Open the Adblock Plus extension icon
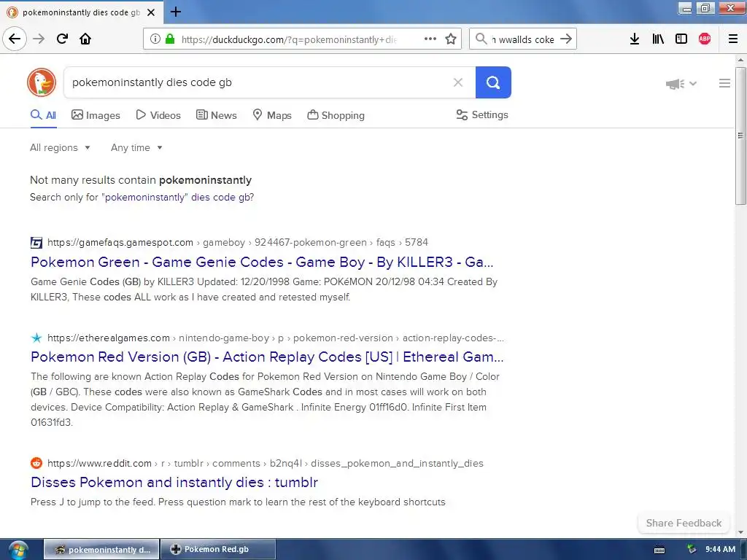Image resolution: width=747 pixels, height=560 pixels. [705, 39]
